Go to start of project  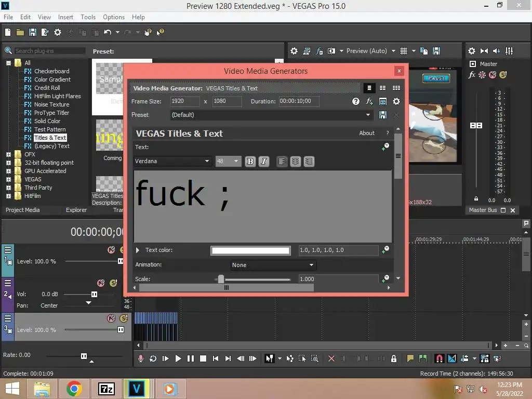(216, 358)
